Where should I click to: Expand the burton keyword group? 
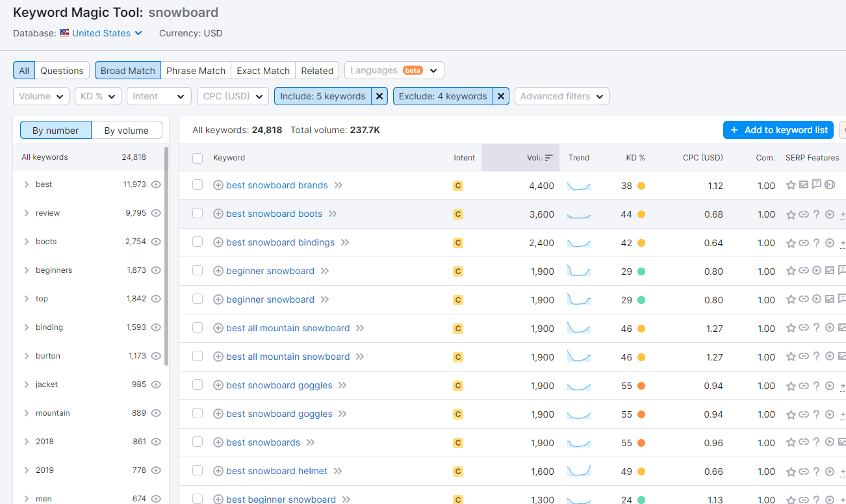[x=27, y=355]
